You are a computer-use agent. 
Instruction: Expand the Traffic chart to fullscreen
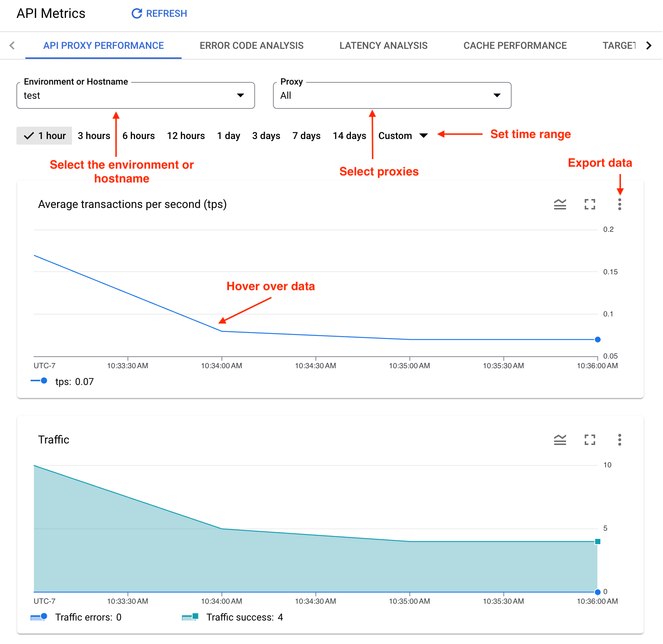click(589, 440)
